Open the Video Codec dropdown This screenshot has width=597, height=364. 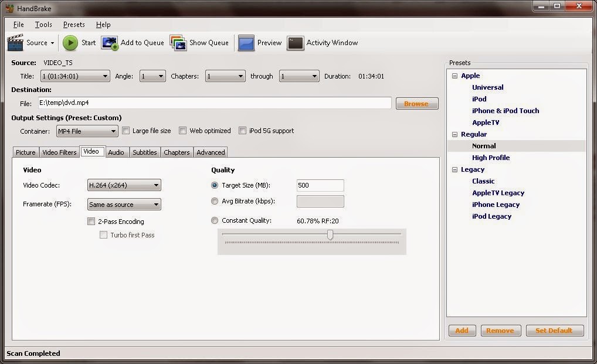pyautogui.click(x=124, y=185)
